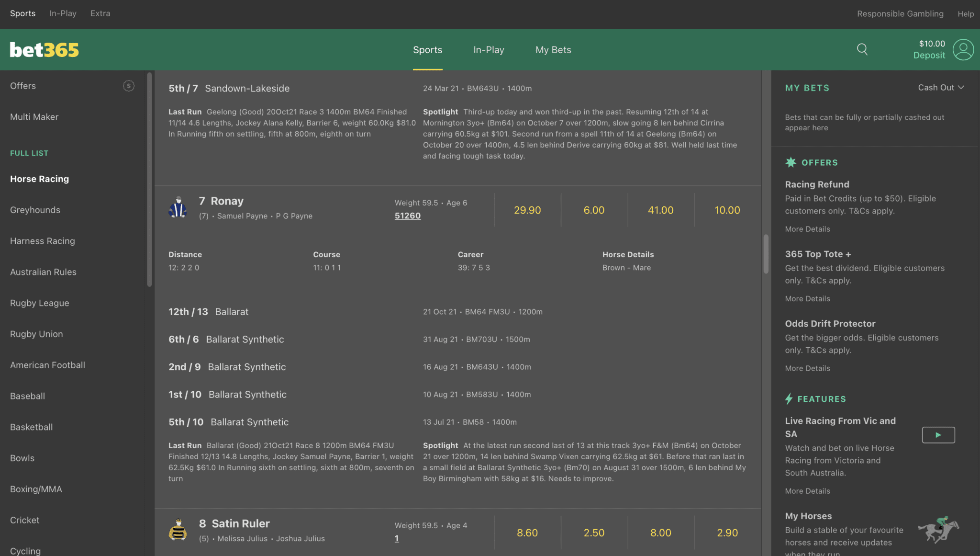This screenshot has height=556, width=980.
Task: Bet on Satin Ruler at odds 2.50
Action: click(594, 533)
